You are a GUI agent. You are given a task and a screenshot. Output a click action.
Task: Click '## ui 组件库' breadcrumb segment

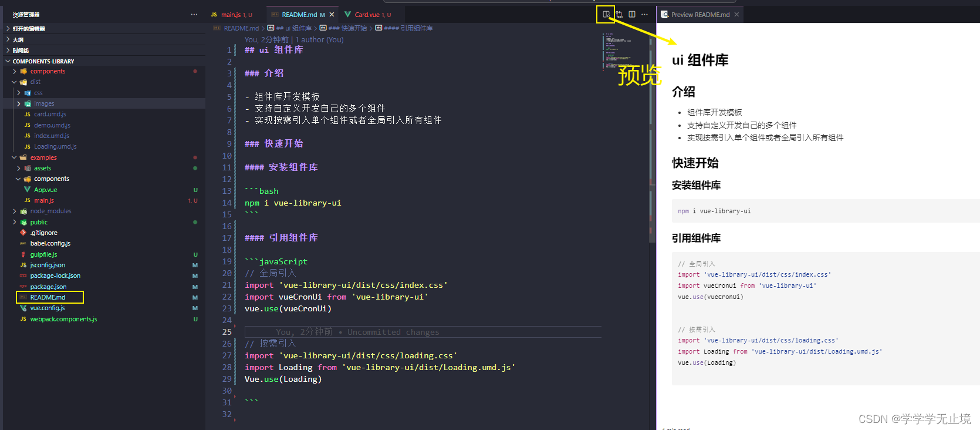coord(293,28)
